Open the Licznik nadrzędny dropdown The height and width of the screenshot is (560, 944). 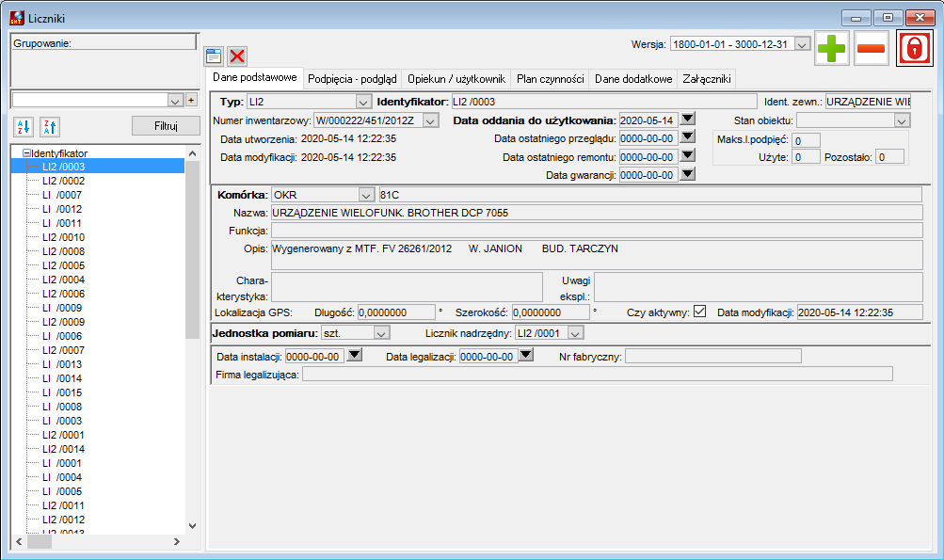[576, 333]
